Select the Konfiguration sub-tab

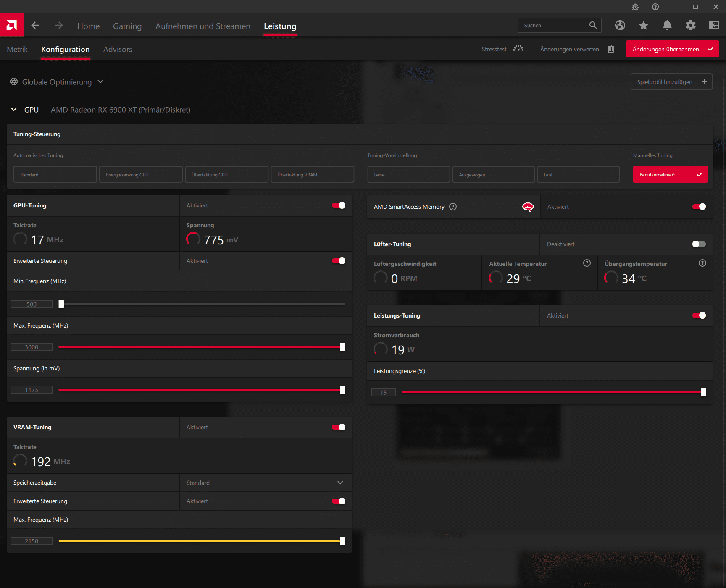(x=66, y=49)
